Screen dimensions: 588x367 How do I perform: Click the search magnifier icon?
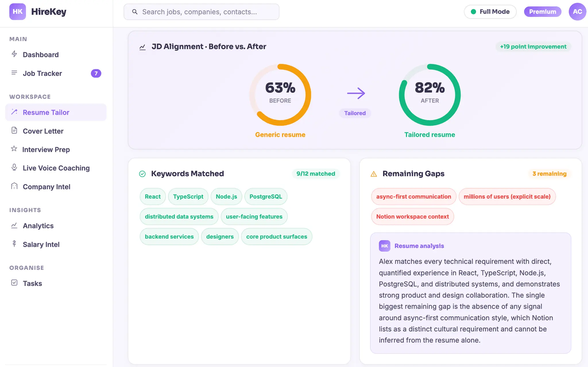pyautogui.click(x=135, y=12)
